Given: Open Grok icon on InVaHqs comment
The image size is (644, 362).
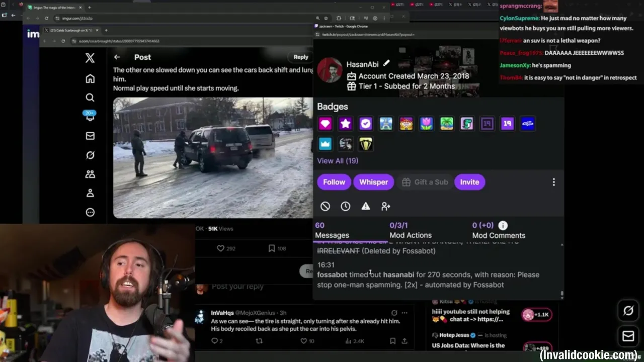Looking at the screenshot, I should tap(394, 313).
